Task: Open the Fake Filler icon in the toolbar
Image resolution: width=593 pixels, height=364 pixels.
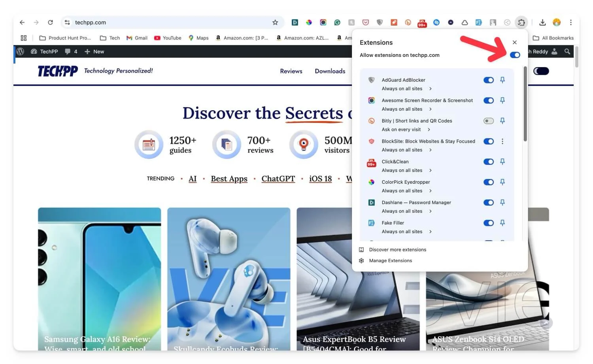Action: pos(479,23)
